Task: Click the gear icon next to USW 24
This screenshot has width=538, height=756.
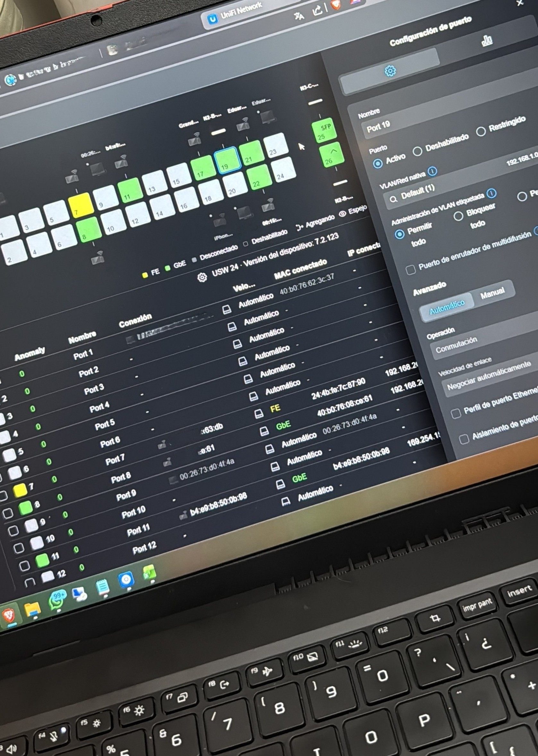Action: [x=202, y=277]
